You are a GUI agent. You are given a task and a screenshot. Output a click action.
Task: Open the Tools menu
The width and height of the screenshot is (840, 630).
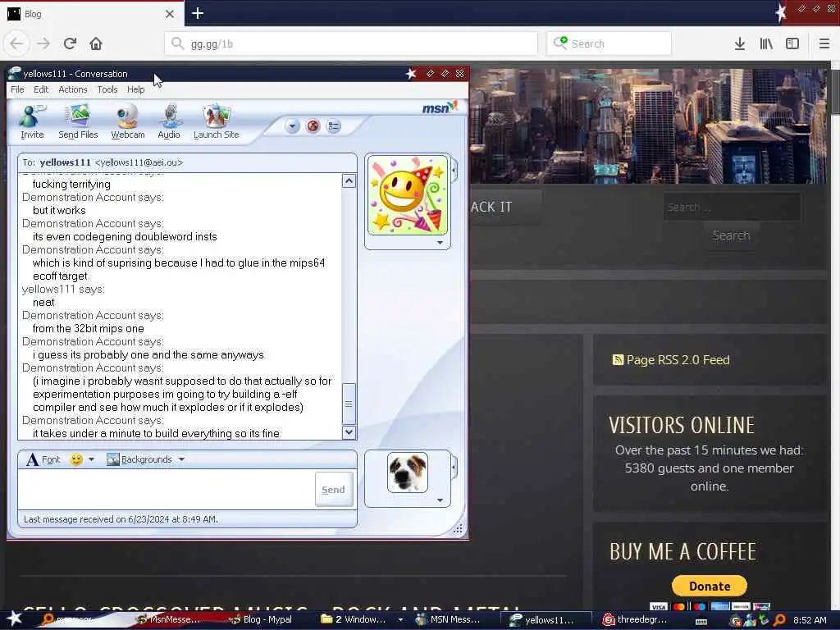107,89
